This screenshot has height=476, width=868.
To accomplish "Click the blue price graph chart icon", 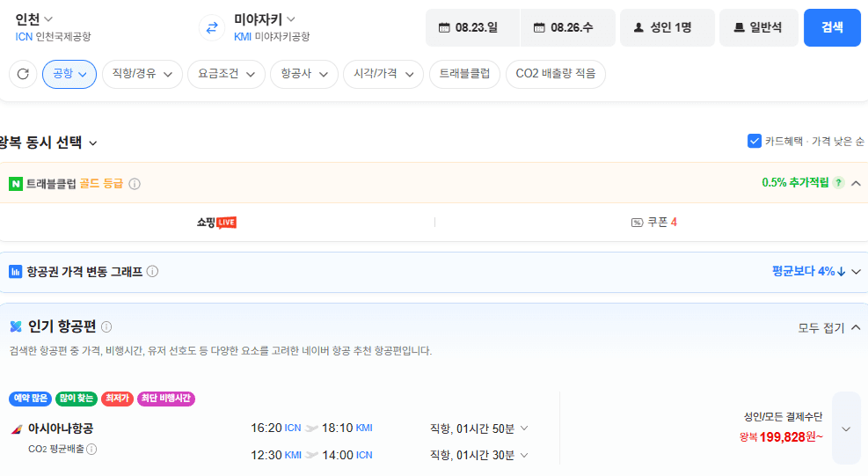I will 16,272.
